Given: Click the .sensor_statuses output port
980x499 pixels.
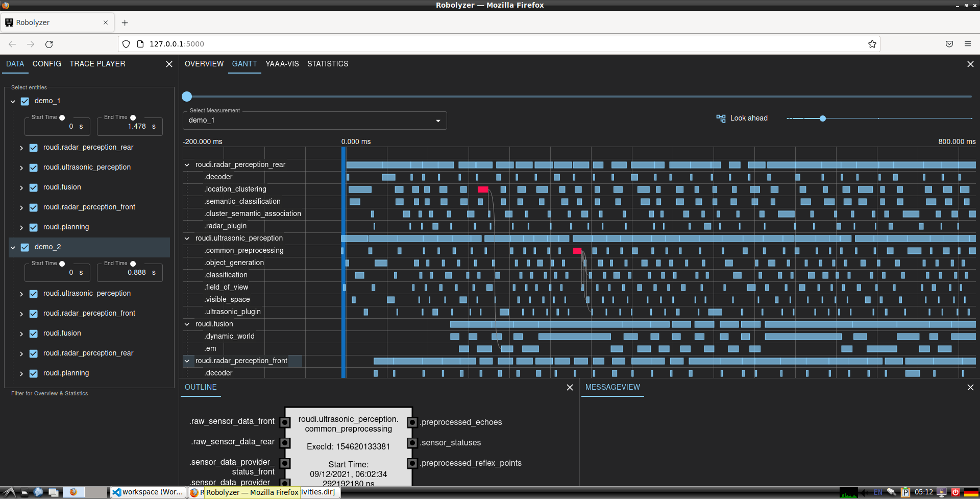Looking at the screenshot, I should point(412,443).
